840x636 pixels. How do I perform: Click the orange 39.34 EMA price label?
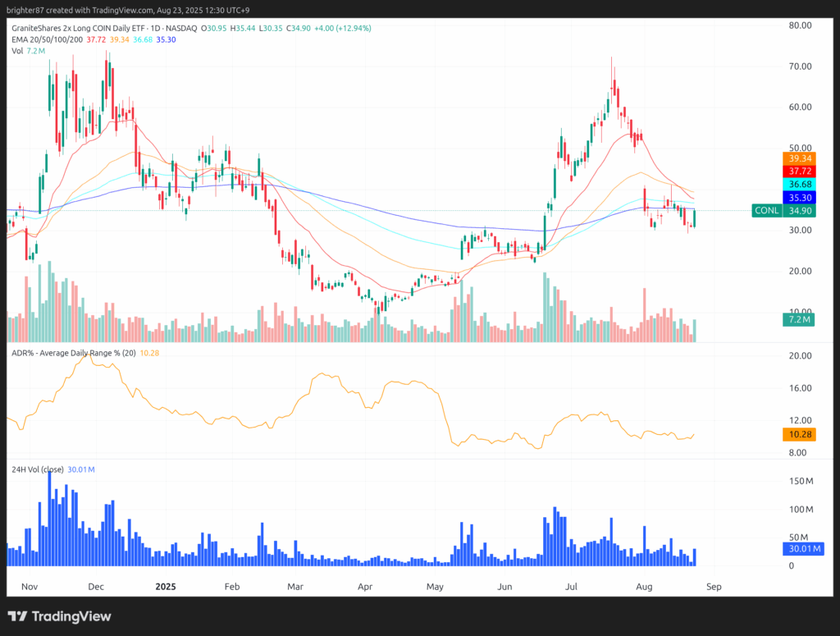click(x=799, y=158)
